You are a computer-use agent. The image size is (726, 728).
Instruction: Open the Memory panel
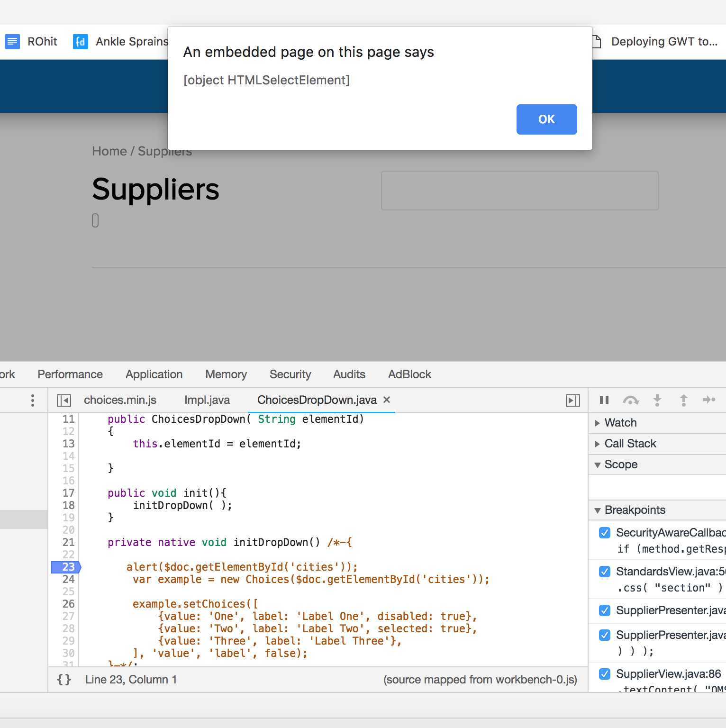click(x=226, y=374)
